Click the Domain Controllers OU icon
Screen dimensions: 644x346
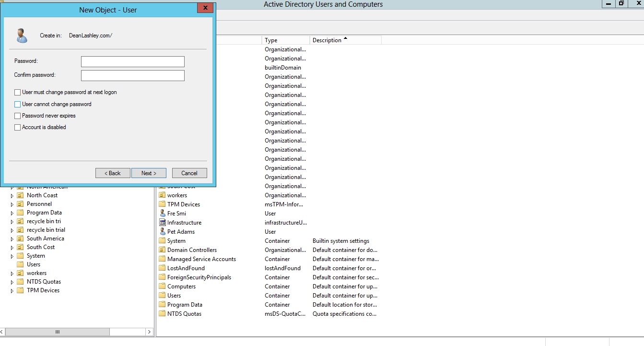pos(162,250)
